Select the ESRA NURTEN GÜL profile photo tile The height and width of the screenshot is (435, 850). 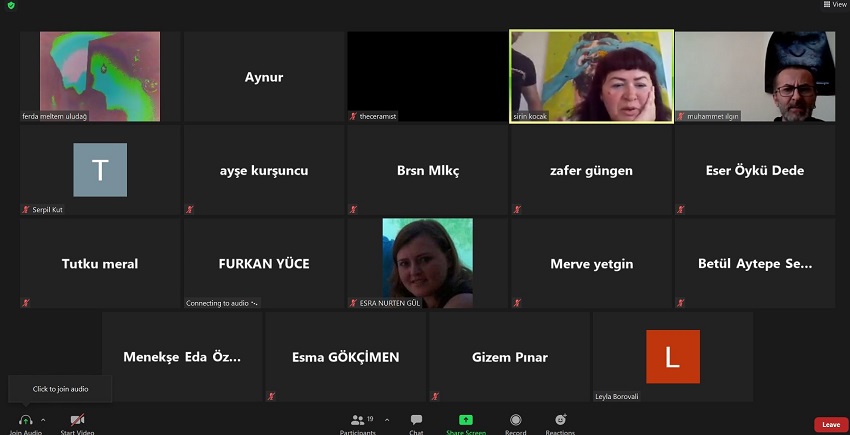427,262
